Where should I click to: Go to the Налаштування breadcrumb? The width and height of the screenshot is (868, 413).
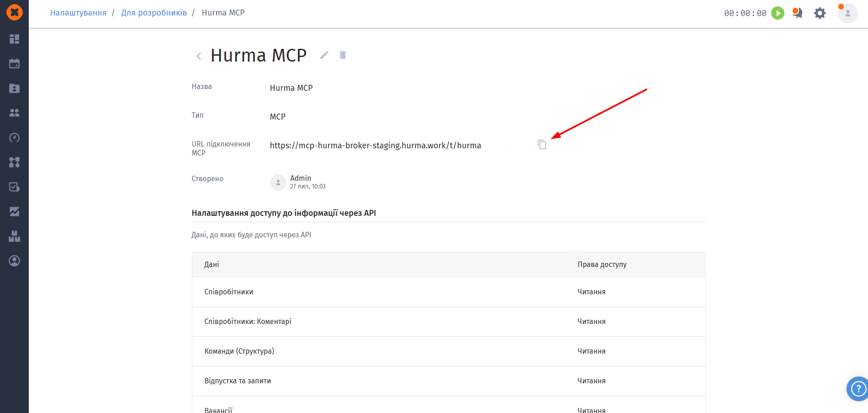click(78, 13)
